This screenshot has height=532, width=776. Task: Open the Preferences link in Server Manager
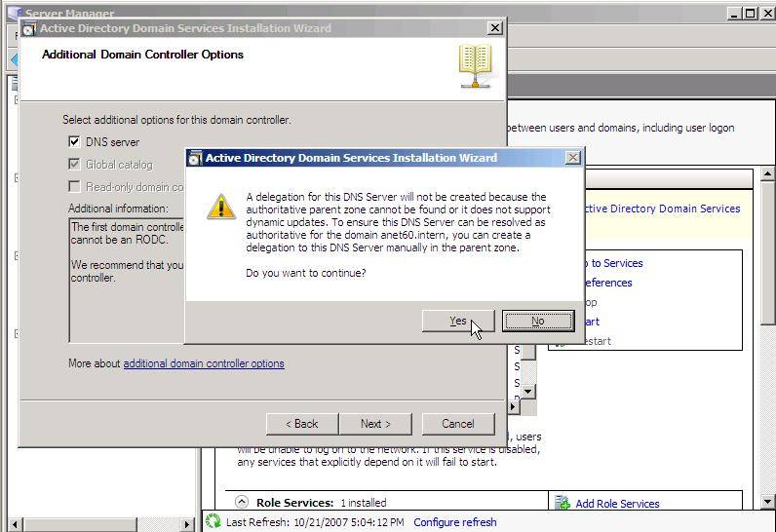[607, 283]
